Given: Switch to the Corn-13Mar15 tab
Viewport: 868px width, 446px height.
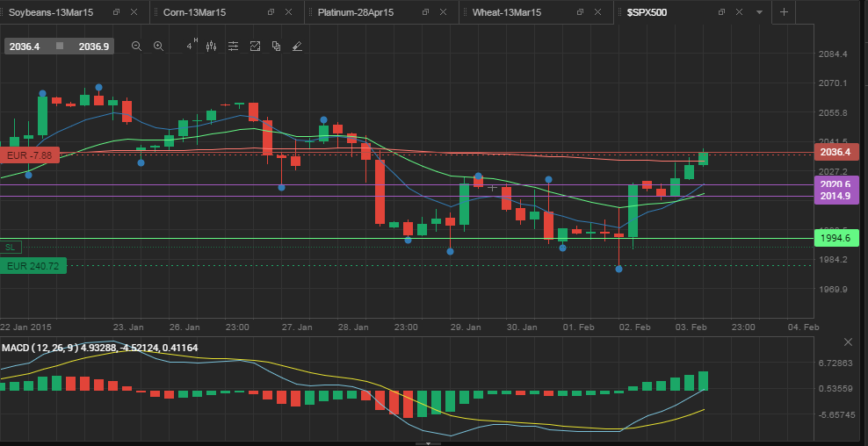Looking at the screenshot, I should tap(194, 12).
